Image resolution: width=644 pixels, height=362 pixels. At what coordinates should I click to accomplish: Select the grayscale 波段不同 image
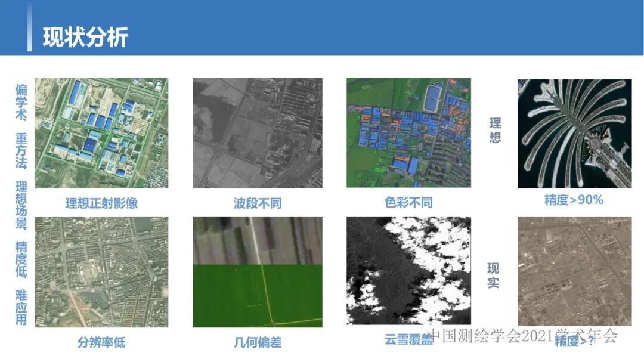coord(258,133)
